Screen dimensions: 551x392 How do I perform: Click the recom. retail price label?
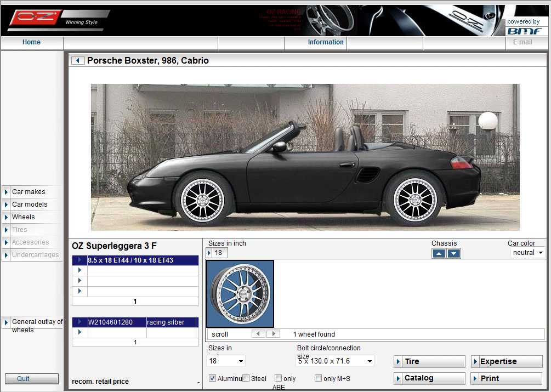click(x=100, y=382)
